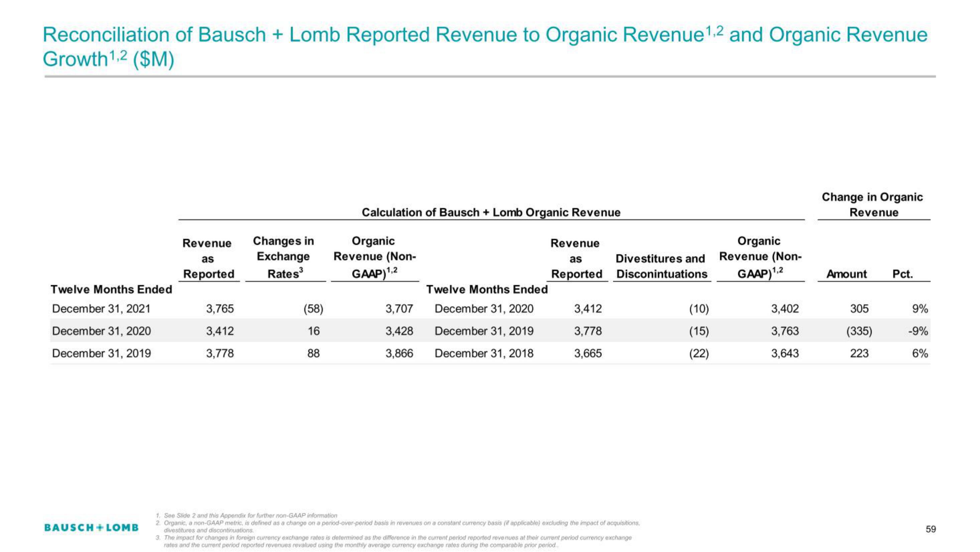Screen dimensions: 980x552
Task: Click the change amount 223
Action: 859,353
